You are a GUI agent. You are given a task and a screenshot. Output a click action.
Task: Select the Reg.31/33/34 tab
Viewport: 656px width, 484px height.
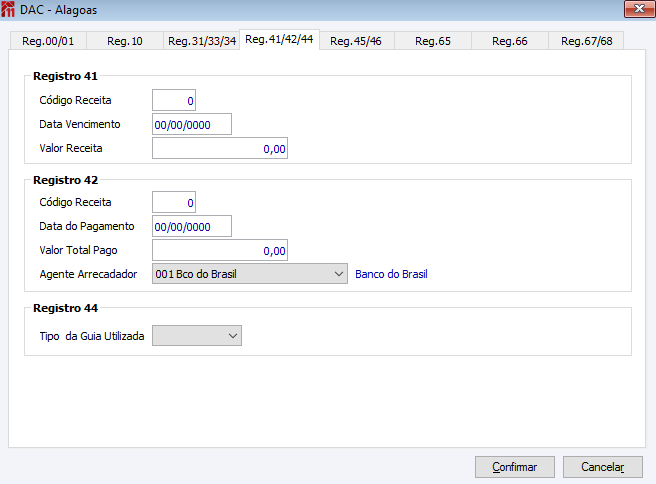click(x=202, y=41)
